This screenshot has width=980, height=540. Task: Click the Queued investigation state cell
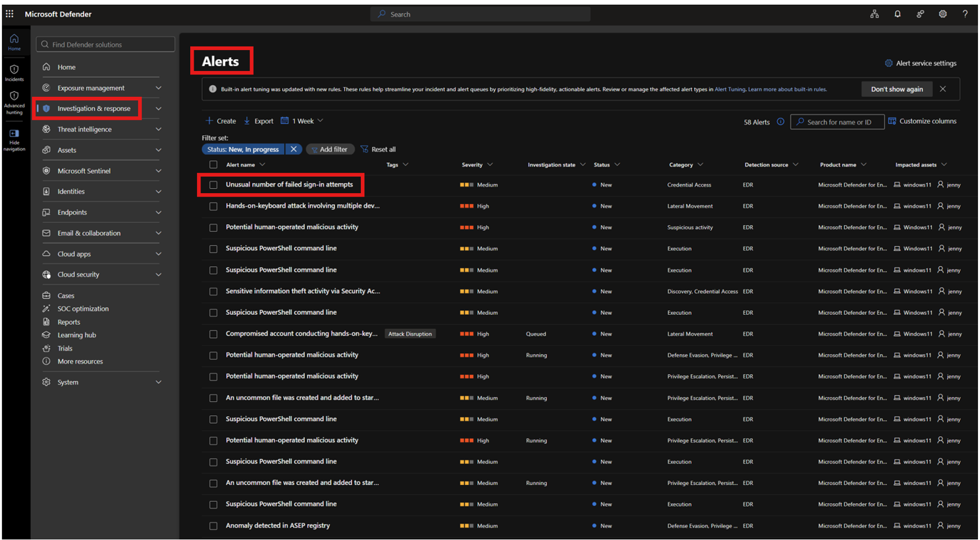pyautogui.click(x=536, y=334)
